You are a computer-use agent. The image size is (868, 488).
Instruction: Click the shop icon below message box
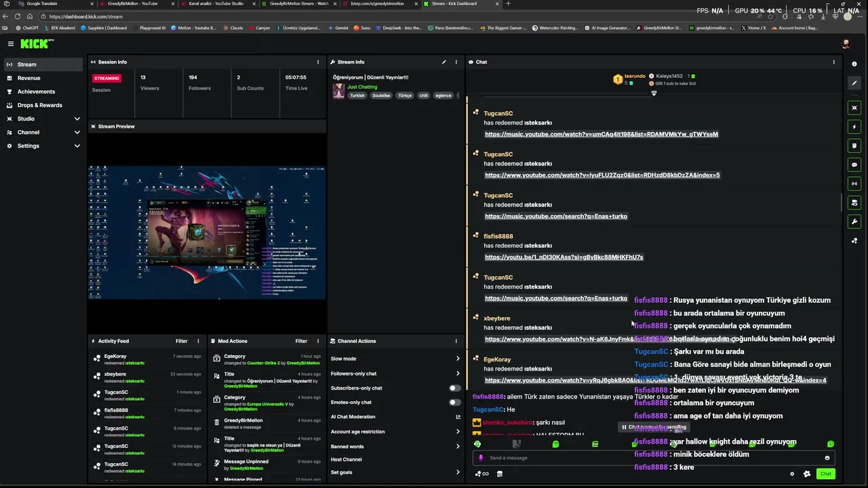pyautogui.click(x=500, y=474)
